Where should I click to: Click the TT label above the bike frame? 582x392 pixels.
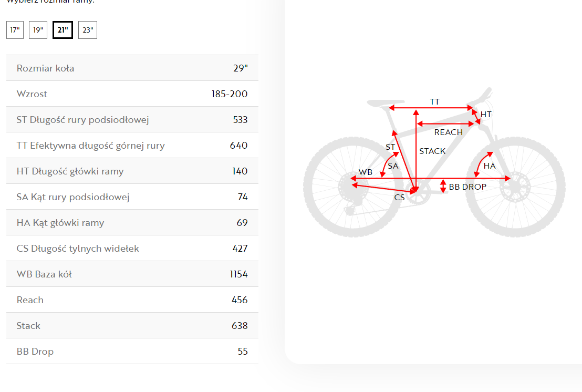434,102
